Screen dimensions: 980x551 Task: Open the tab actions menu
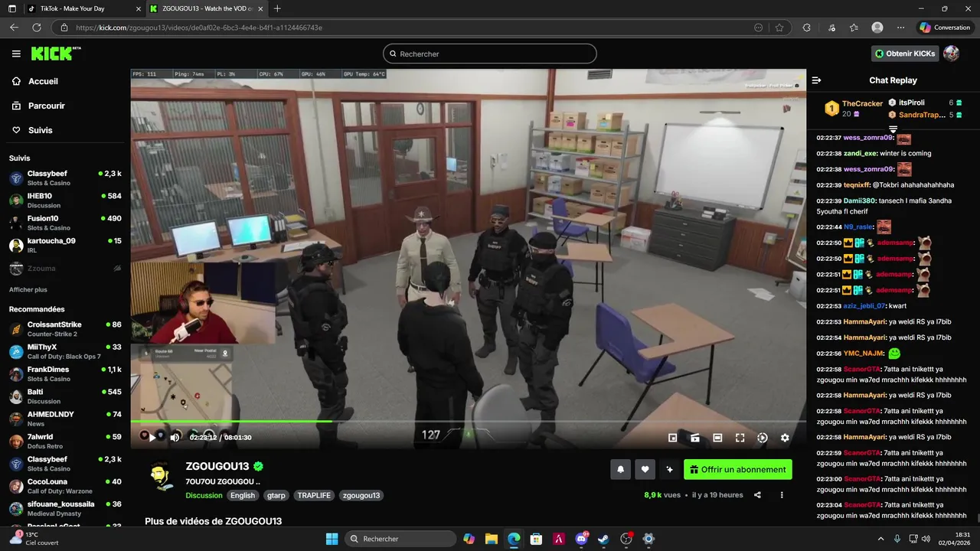point(11,8)
